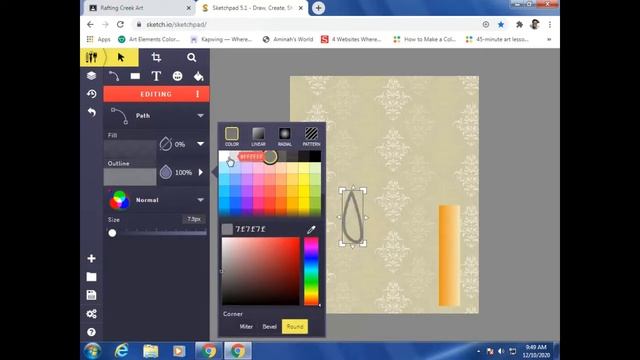Click the hex color 7f7f7f field
Image resolution: width=640 pixels, height=360 pixels.
(251, 229)
